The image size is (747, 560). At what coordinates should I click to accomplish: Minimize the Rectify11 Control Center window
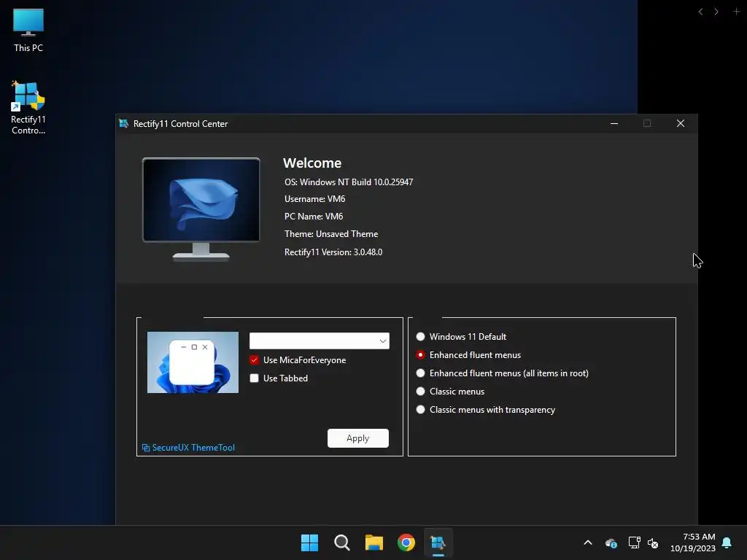[x=614, y=124]
